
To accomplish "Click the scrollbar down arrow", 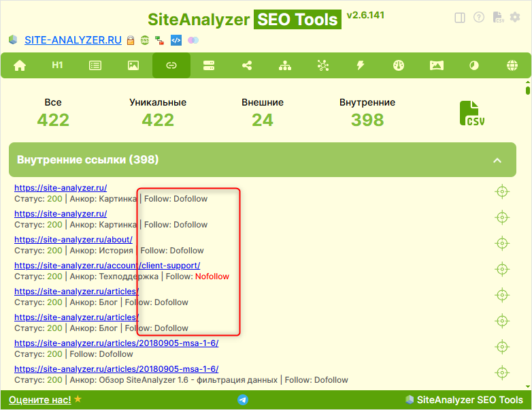I will tap(528, 387).
